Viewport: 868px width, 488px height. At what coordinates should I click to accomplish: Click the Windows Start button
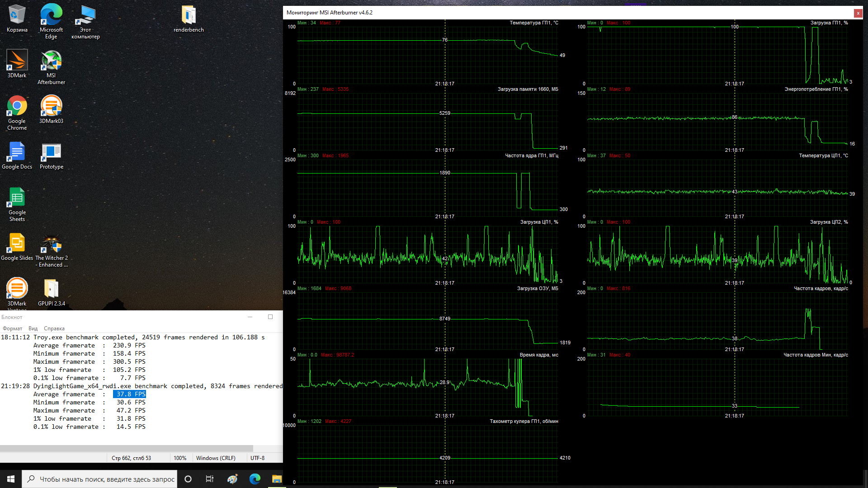pos(11,479)
